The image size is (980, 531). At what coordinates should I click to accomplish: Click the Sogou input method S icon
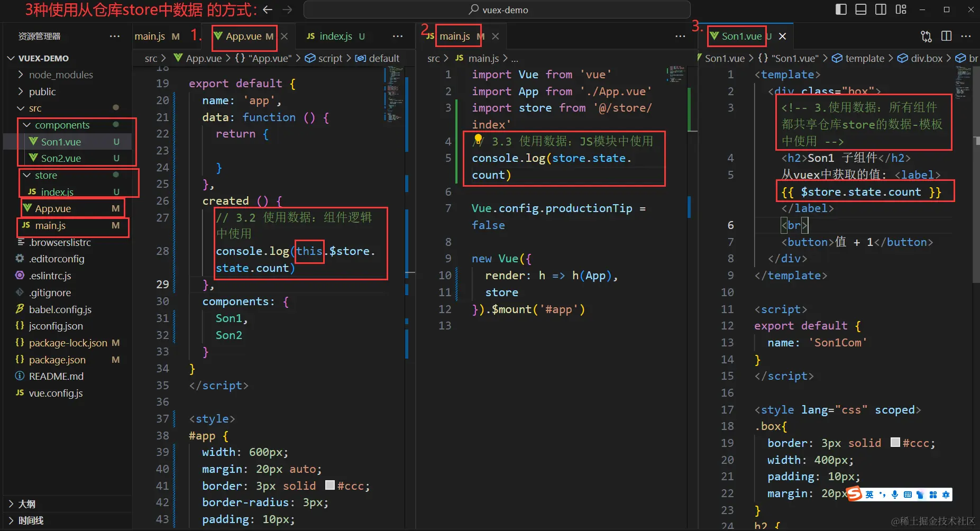tap(854, 494)
